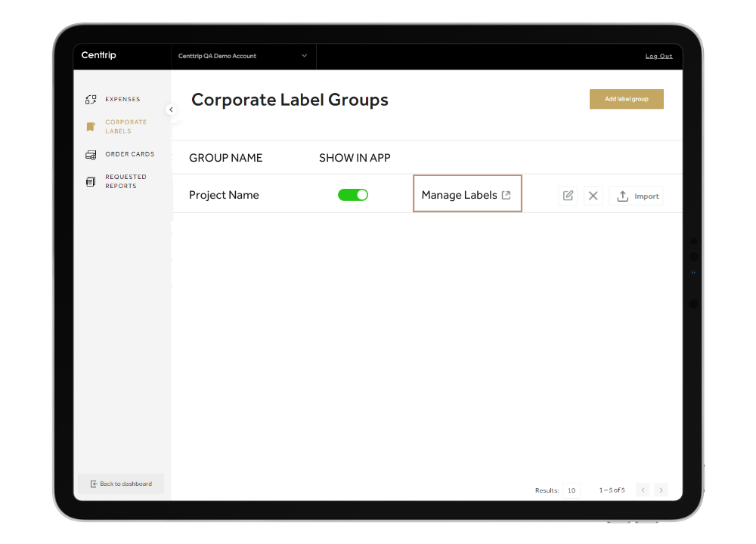The height and width of the screenshot is (544, 756).
Task: Click the external link icon beside Manage Labels
Action: (506, 195)
